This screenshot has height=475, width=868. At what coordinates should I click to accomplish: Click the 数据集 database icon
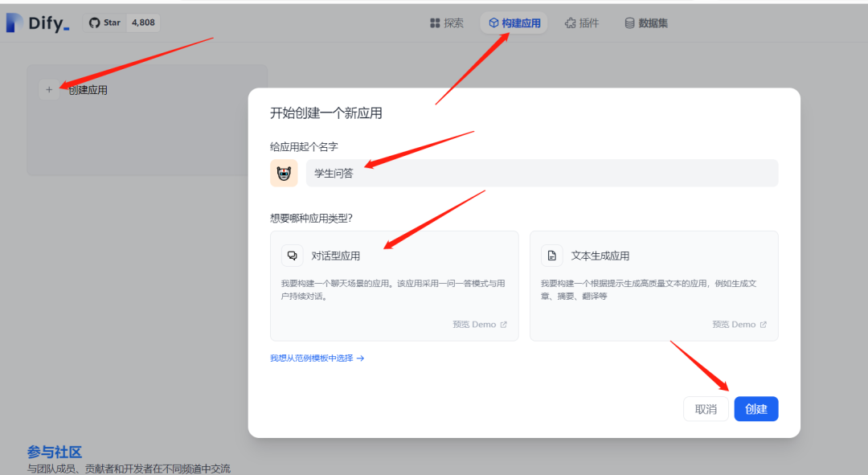point(629,23)
